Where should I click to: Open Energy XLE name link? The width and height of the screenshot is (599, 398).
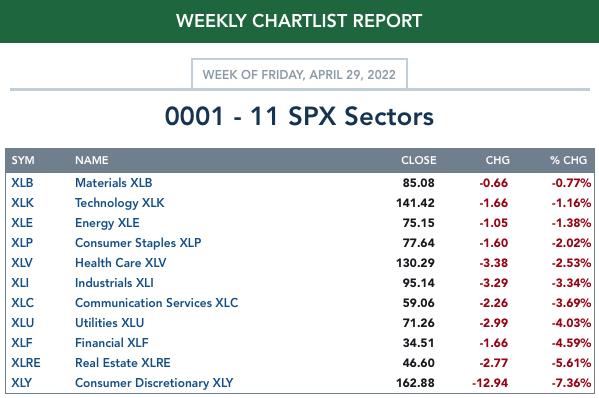(107, 223)
